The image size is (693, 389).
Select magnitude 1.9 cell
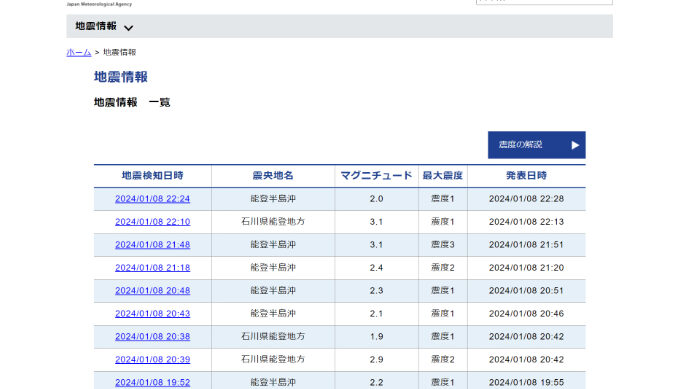(x=376, y=337)
